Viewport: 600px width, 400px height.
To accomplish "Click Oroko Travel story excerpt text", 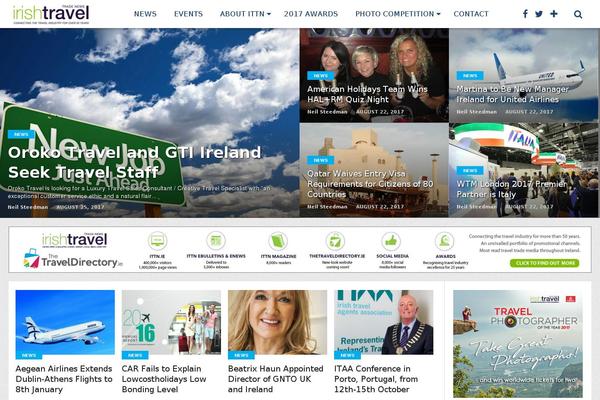I will pos(139,192).
